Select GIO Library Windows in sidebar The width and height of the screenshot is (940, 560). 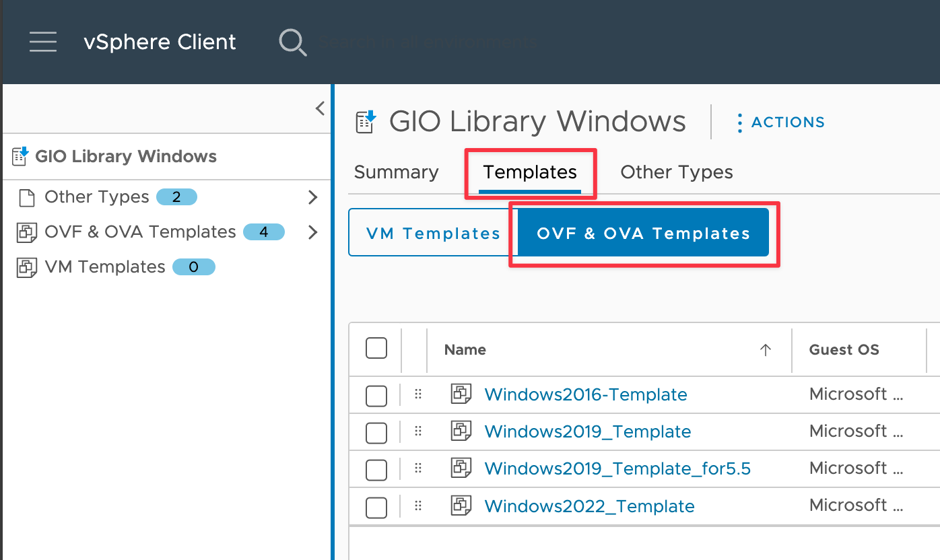coord(126,156)
